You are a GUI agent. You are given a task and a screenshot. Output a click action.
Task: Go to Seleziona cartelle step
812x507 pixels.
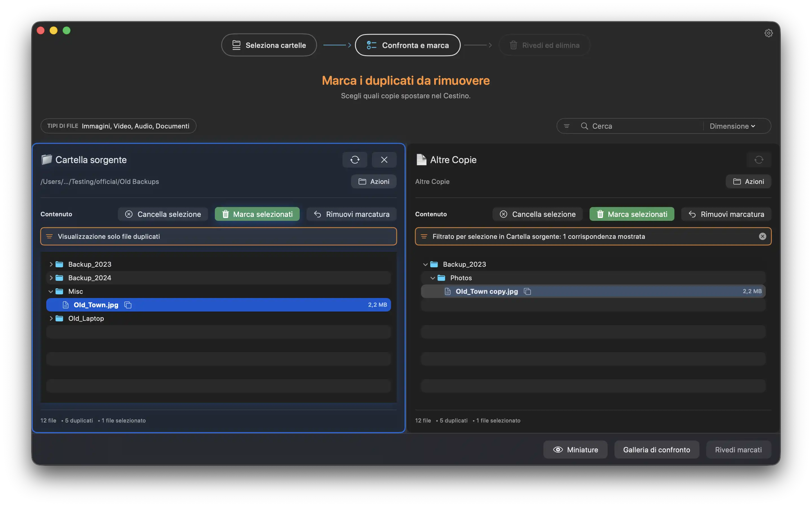pos(269,45)
